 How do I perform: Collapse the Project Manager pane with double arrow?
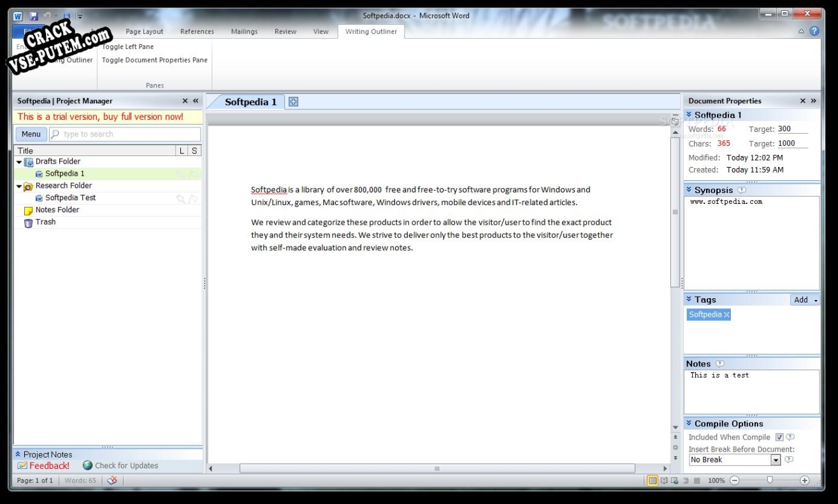196,101
